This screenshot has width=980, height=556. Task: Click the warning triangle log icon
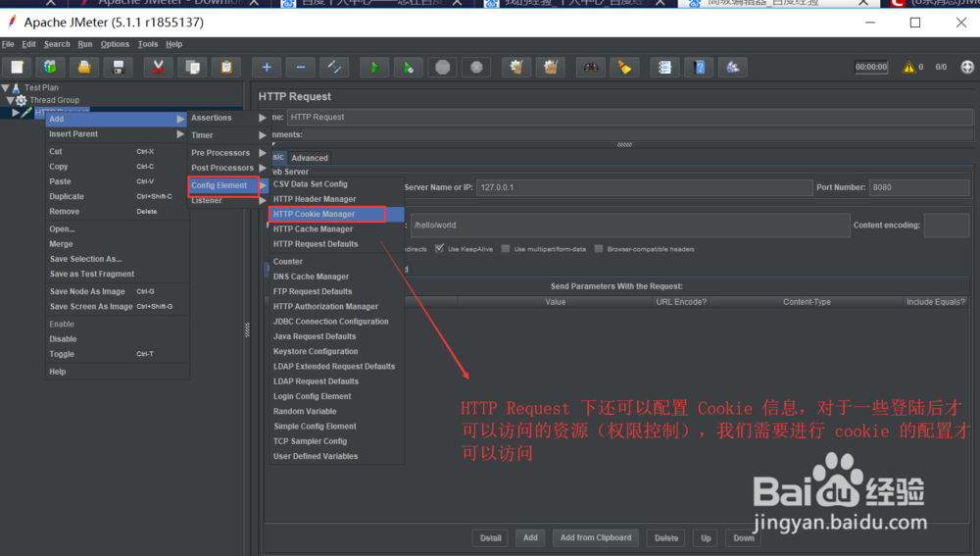click(x=908, y=67)
